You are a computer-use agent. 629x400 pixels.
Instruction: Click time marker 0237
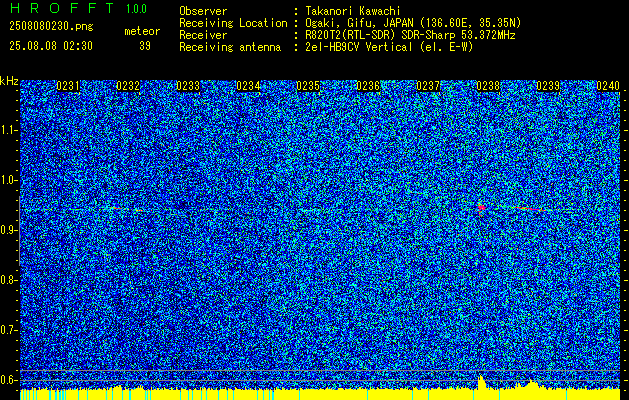tap(428, 86)
